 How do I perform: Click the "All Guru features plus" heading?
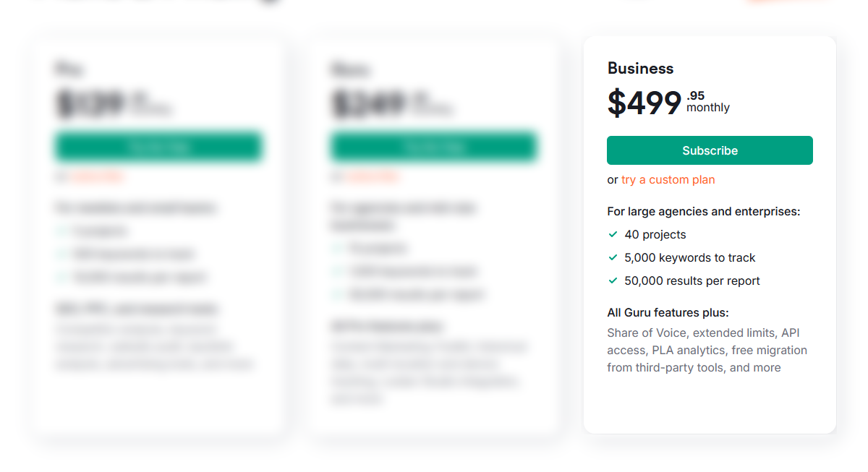[x=668, y=312]
